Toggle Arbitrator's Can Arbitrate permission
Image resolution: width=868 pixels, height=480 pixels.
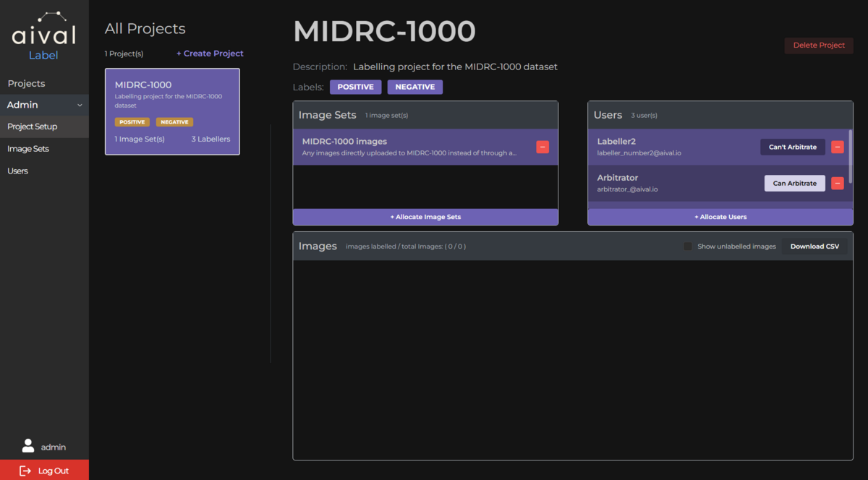pos(794,183)
